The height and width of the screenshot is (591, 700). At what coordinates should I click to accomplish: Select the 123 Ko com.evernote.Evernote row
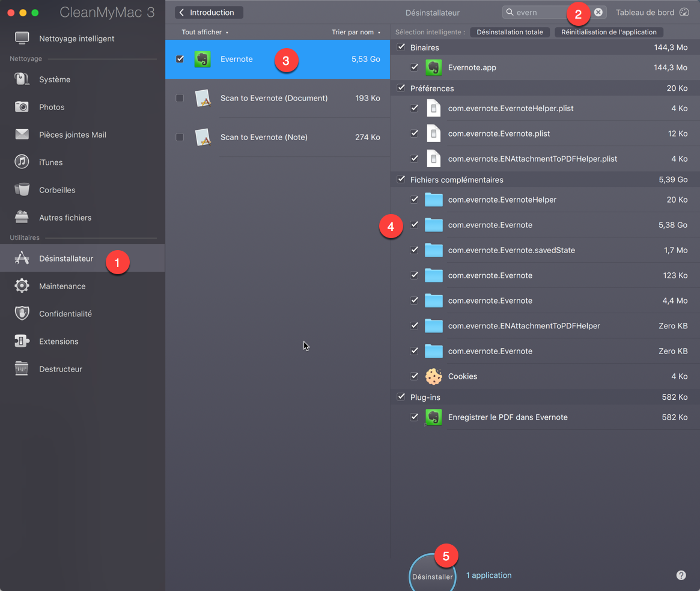coord(545,275)
